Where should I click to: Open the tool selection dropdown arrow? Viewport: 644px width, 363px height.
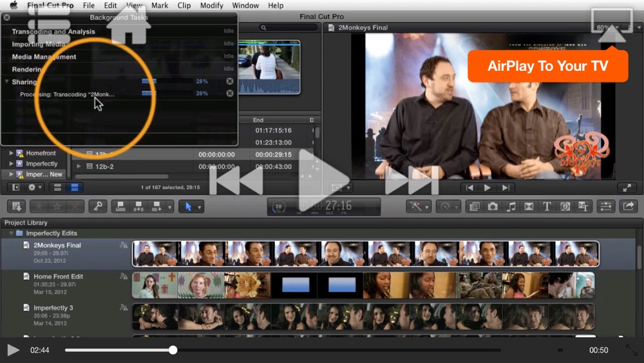point(200,207)
